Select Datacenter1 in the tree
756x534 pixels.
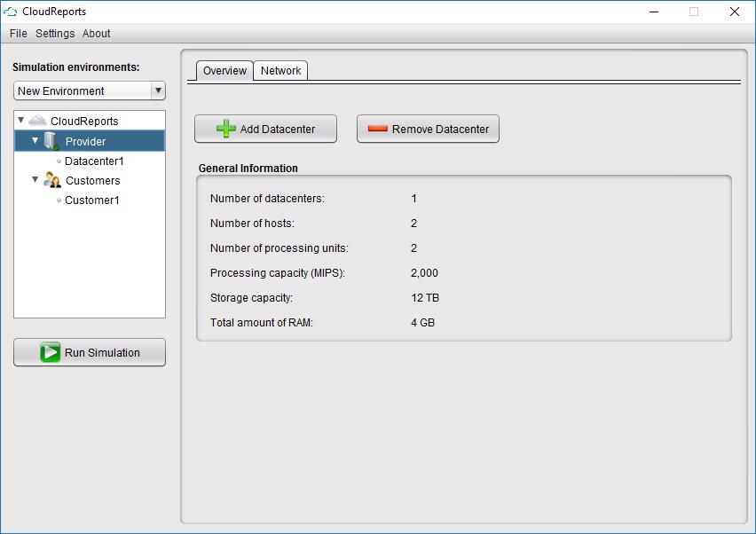94,161
